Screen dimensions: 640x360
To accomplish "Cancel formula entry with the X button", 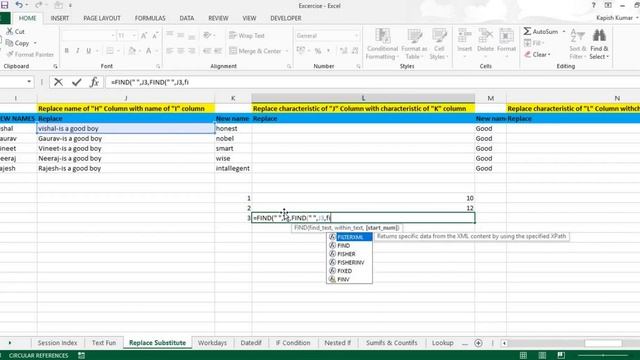I will click(58, 82).
